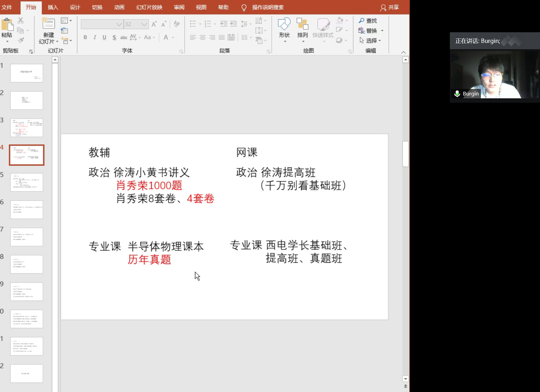
Task: Toggle Text Shadow formatting
Action: [114, 38]
